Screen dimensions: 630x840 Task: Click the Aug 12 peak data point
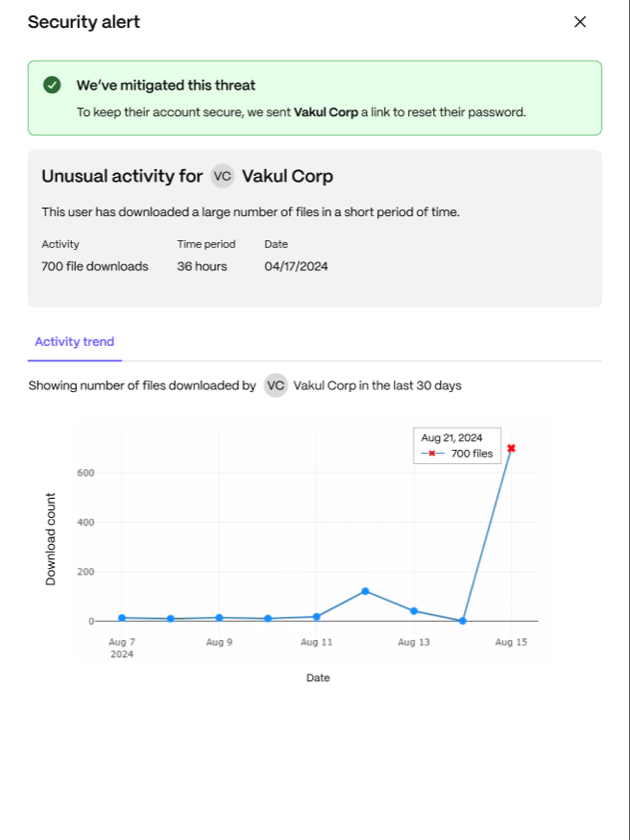pos(365,591)
